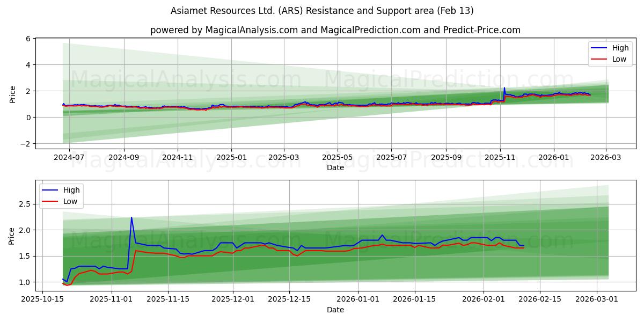Click the '1.0' tick on the bottom price axis
Image resolution: width=644 pixels, height=322 pixels.
(x=25, y=282)
